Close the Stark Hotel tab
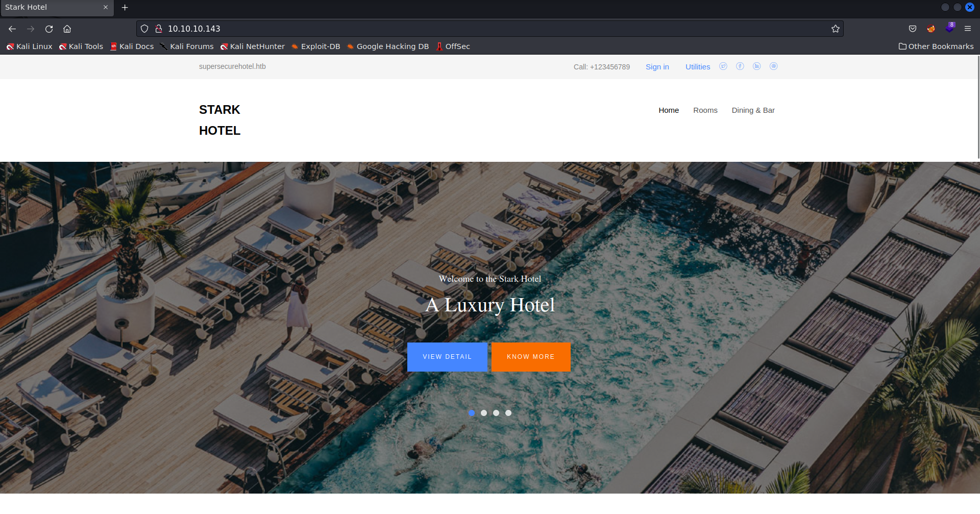The image size is (980, 514). [106, 7]
